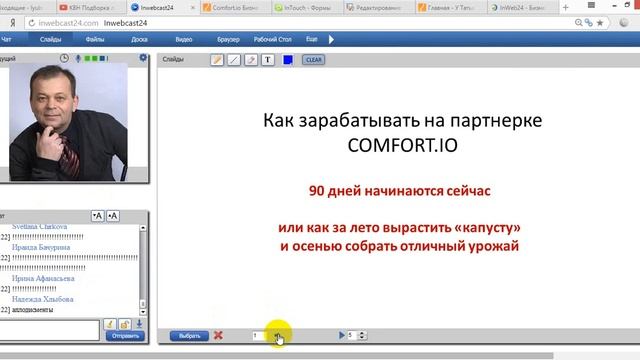Click the autoplay interval stepper arrows

pos(362,335)
